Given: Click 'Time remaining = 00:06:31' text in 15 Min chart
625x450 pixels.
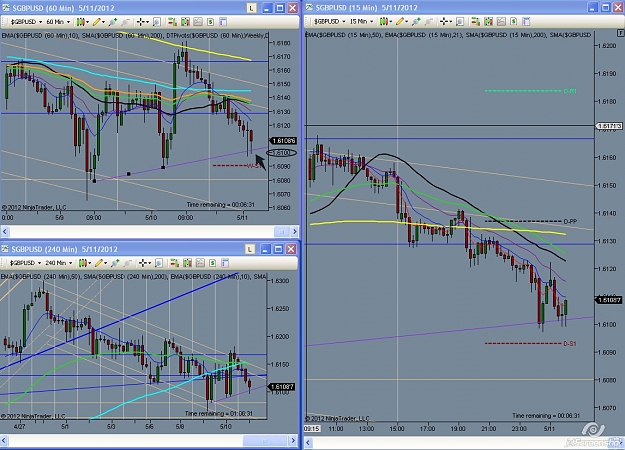Looking at the screenshot, I should 546,416.
